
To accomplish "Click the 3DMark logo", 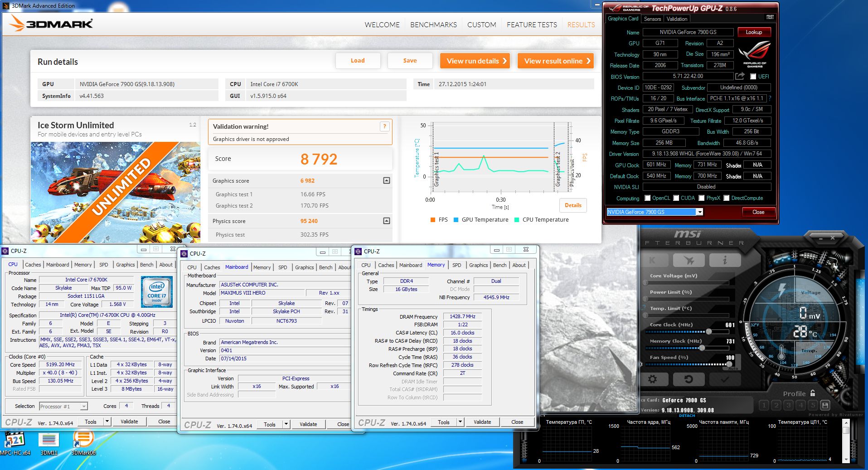I will [x=51, y=23].
